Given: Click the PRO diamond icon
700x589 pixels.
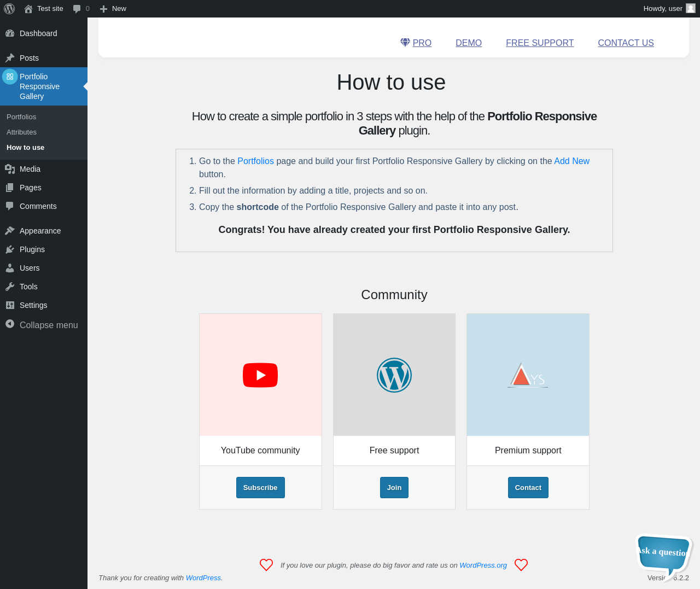Looking at the screenshot, I should [405, 42].
